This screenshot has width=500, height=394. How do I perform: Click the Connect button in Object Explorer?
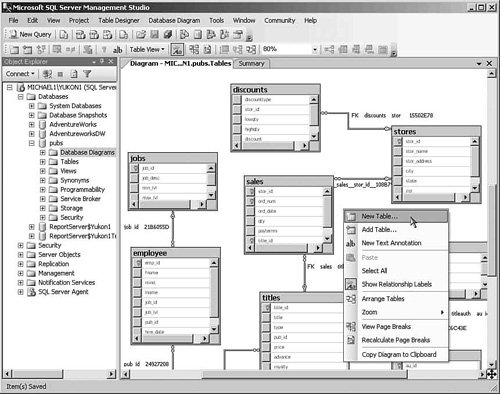click(20, 74)
